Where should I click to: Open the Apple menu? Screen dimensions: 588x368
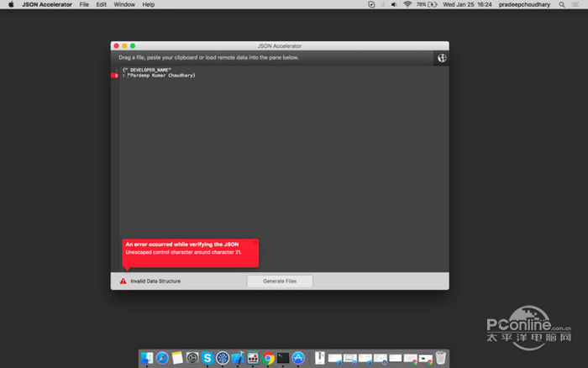(x=11, y=4)
